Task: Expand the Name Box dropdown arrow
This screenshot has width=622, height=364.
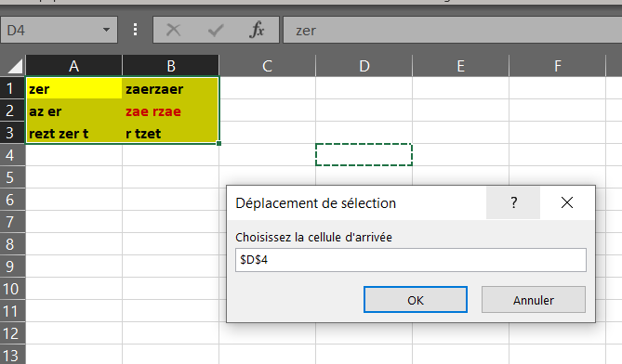Action: coord(106,30)
